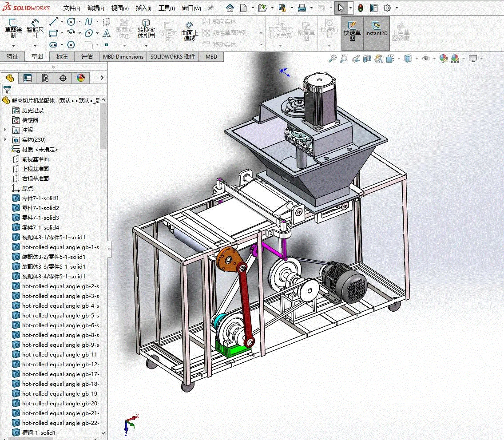The height and width of the screenshot is (440, 504).
Task: Select 槽钢-1-solid1 in tree
Action: (x=39, y=432)
